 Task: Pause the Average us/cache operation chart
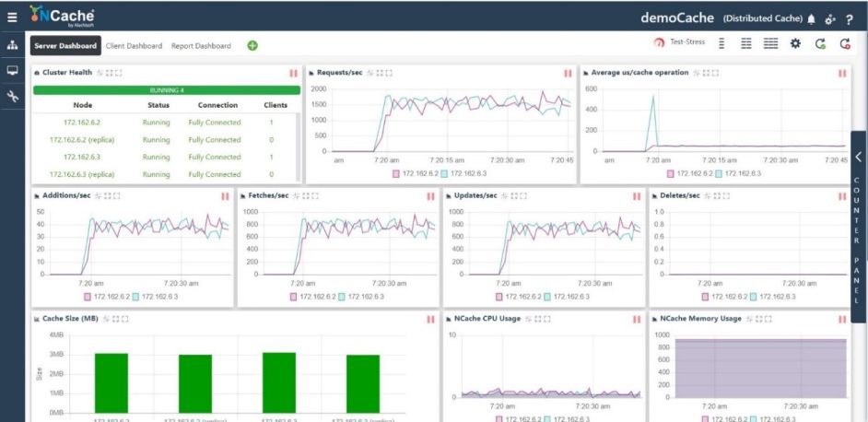pos(842,73)
